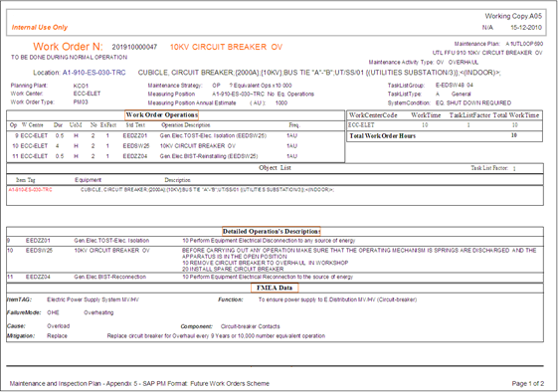558x392 pixels.
Task: Click the red item tag A1-910-ES-030-TRC
Action: (30, 190)
